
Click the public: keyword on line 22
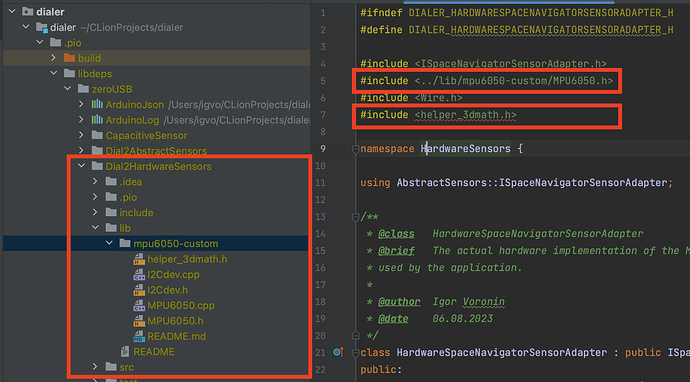click(381, 370)
